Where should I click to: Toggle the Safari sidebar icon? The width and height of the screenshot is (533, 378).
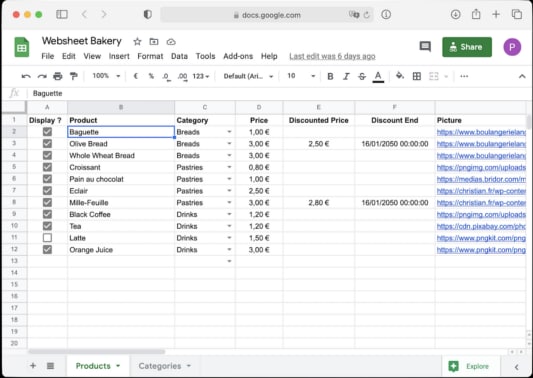point(62,14)
